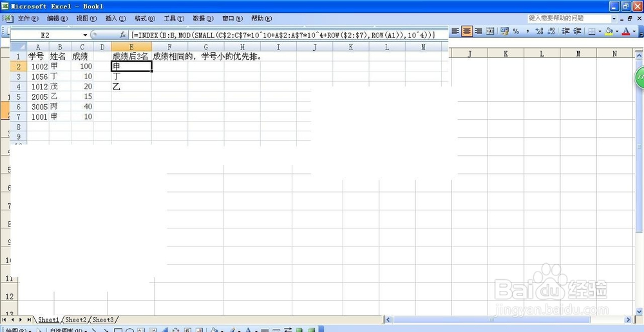
Task: Select cell with 成绩后3名
Action: [x=131, y=56]
